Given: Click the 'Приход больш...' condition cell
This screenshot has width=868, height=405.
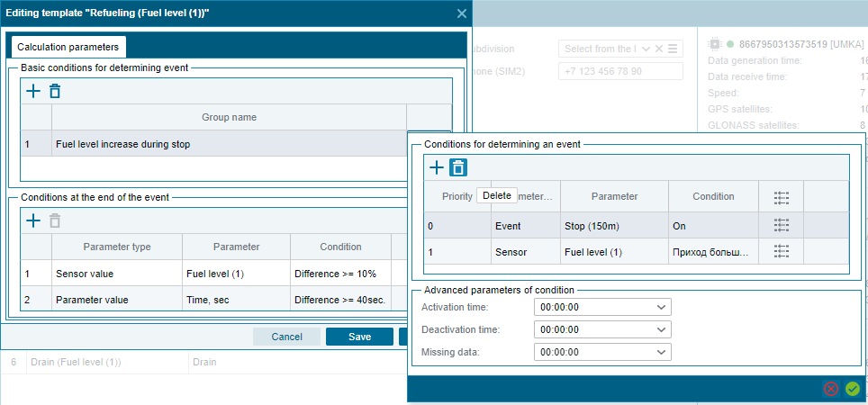Looking at the screenshot, I should (x=713, y=252).
